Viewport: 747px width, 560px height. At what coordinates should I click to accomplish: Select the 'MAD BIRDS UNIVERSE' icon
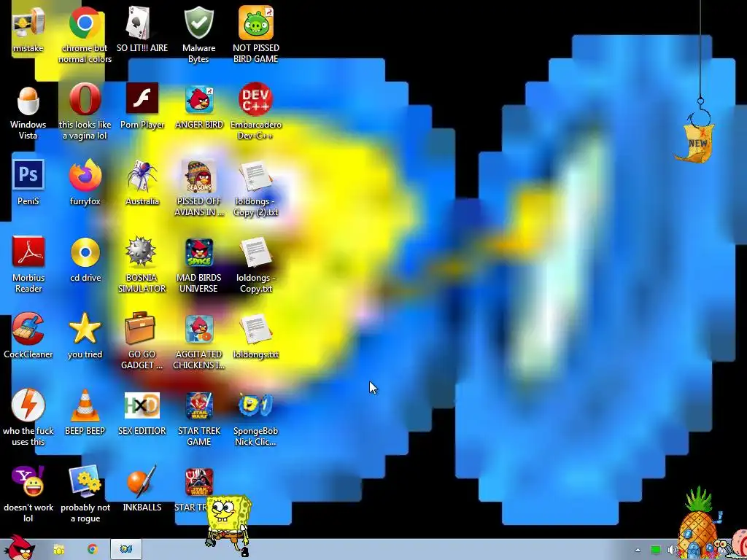(198, 252)
